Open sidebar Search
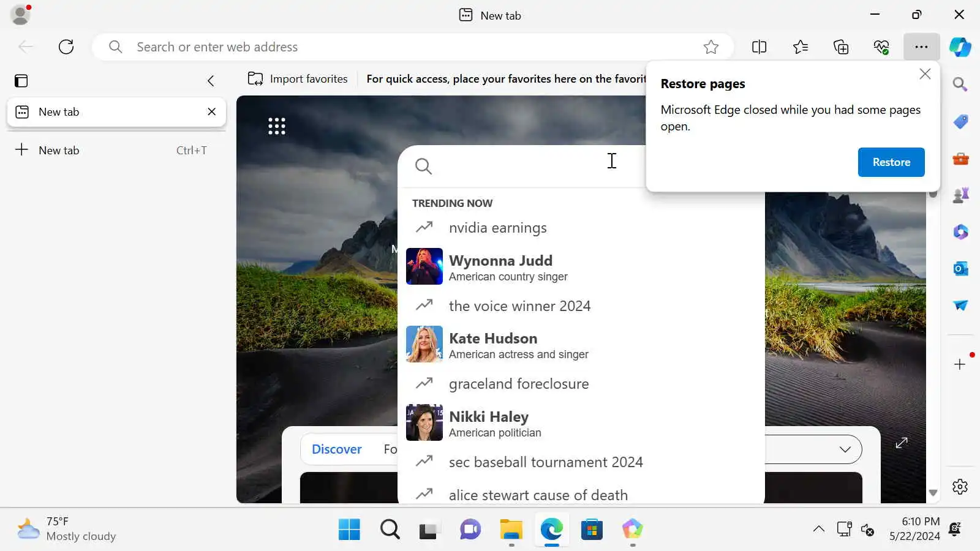The height and width of the screenshot is (551, 980). [960, 84]
